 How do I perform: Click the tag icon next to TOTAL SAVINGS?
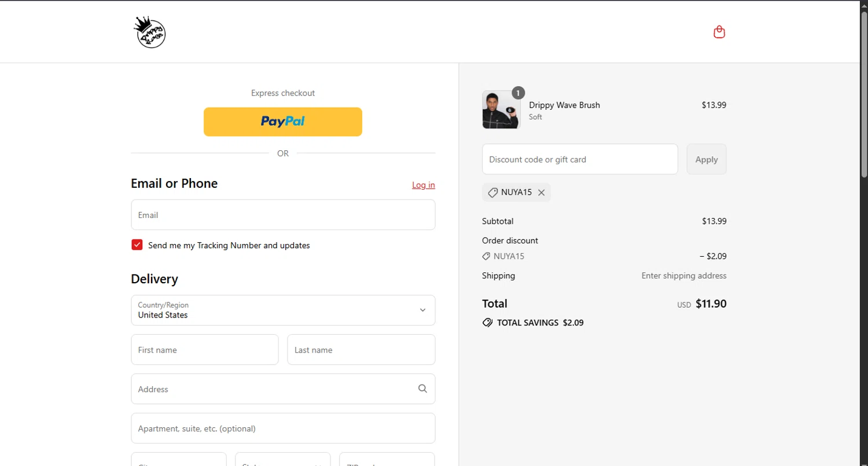(487, 323)
